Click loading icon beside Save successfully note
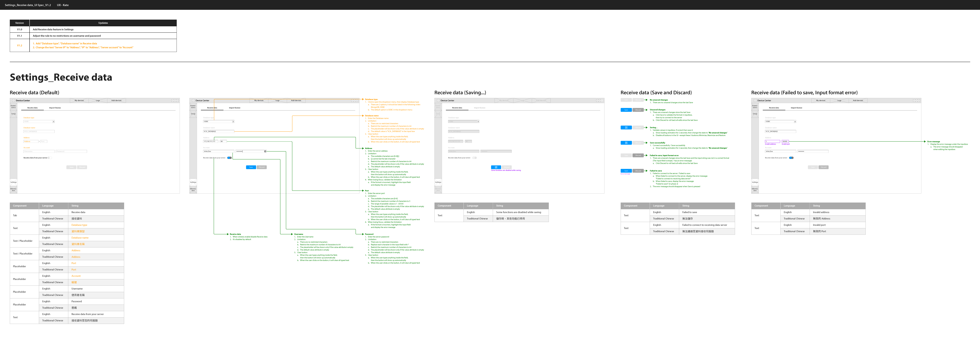 tap(626, 143)
